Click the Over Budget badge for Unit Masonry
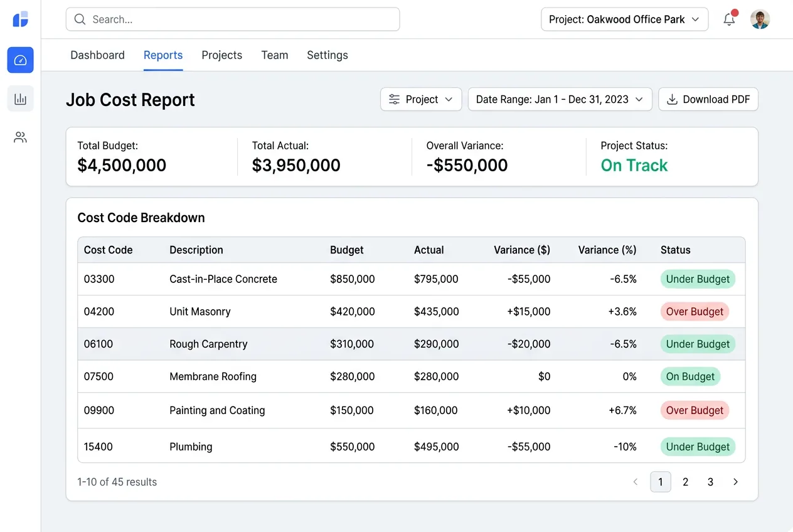 tap(695, 311)
